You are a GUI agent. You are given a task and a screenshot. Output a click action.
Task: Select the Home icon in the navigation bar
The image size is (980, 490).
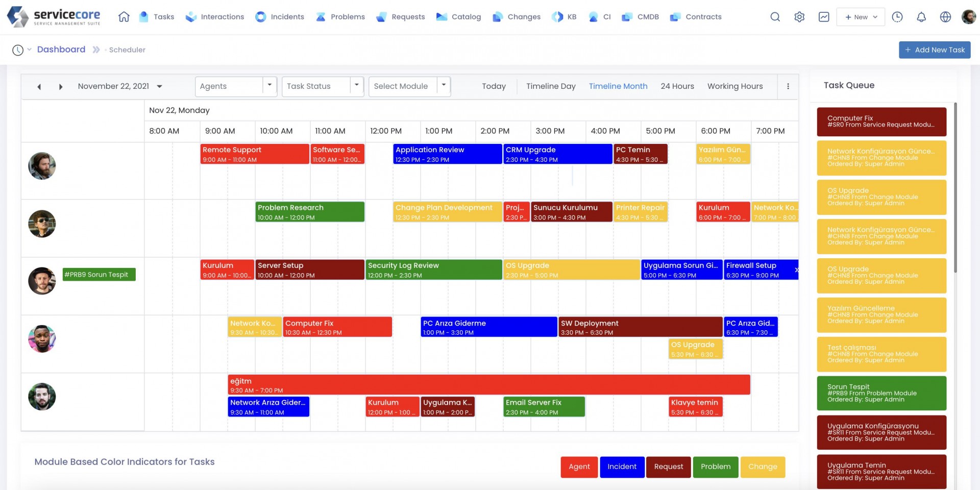point(123,17)
